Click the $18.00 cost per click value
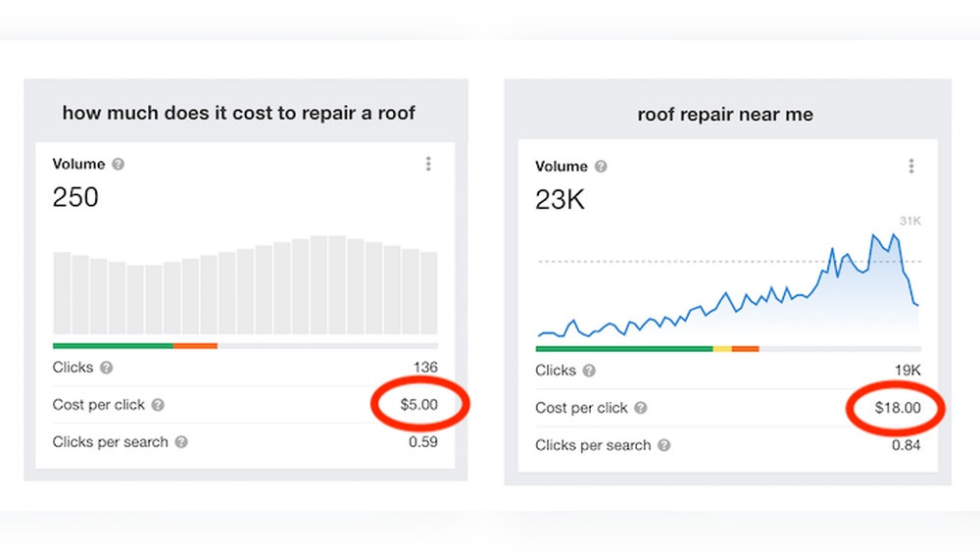The height and width of the screenshot is (552, 980). coord(898,408)
